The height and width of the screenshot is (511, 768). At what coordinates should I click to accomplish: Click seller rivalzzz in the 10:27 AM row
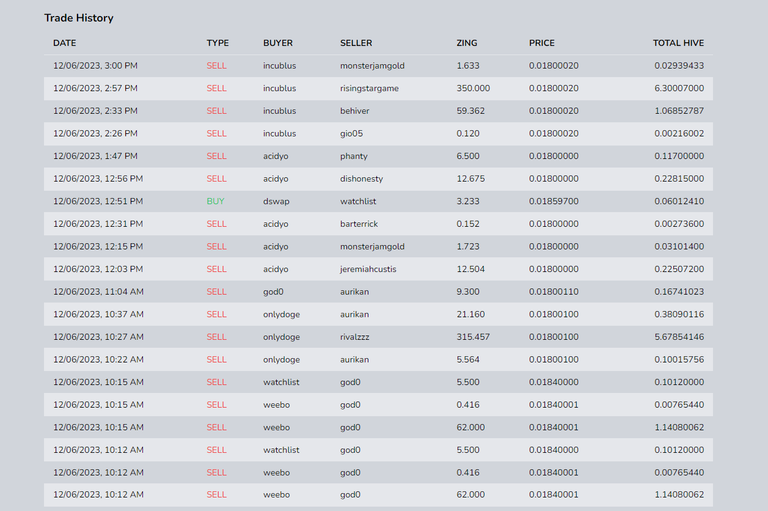coord(355,337)
